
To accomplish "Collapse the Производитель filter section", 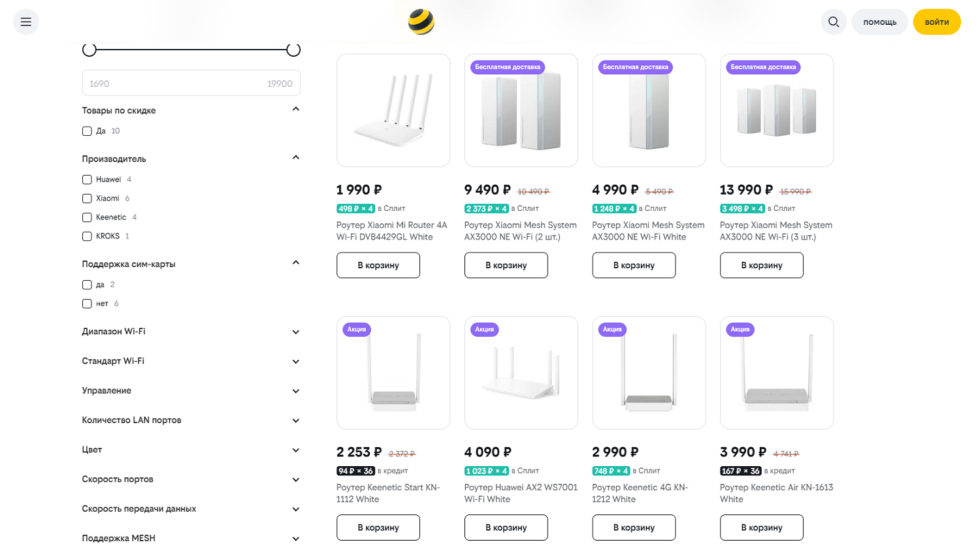I will (x=295, y=158).
